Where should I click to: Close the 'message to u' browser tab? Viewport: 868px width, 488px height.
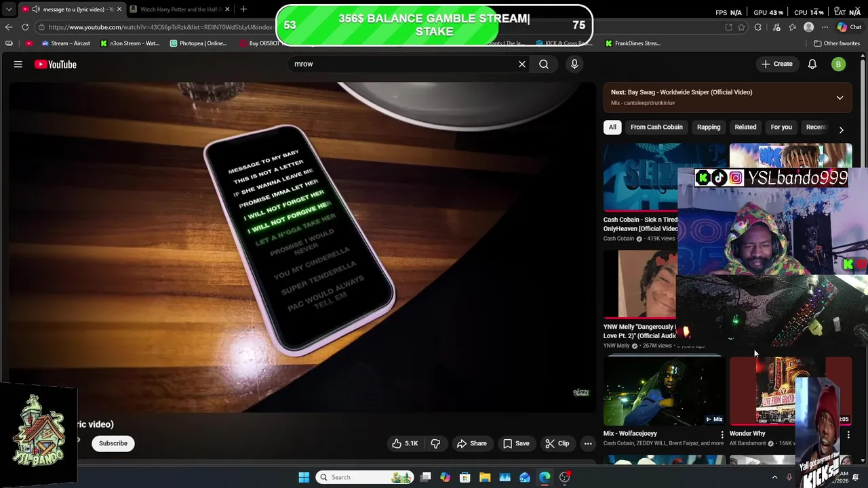[x=119, y=9]
